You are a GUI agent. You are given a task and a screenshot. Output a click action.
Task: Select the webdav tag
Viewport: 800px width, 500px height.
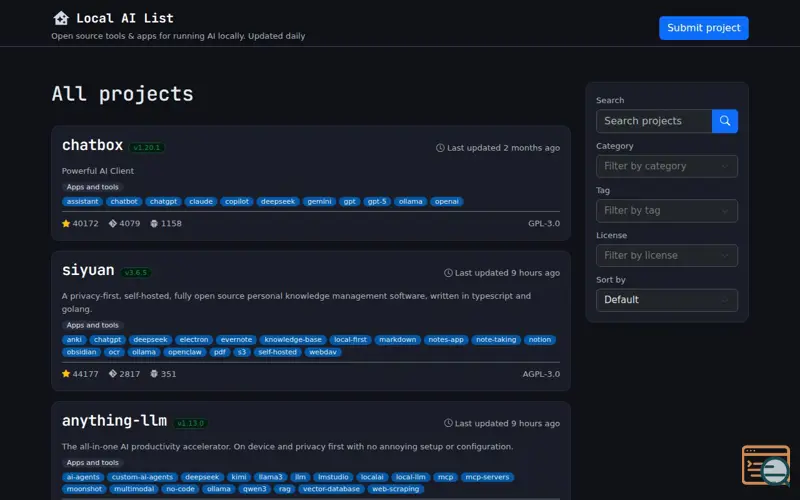(x=322, y=352)
